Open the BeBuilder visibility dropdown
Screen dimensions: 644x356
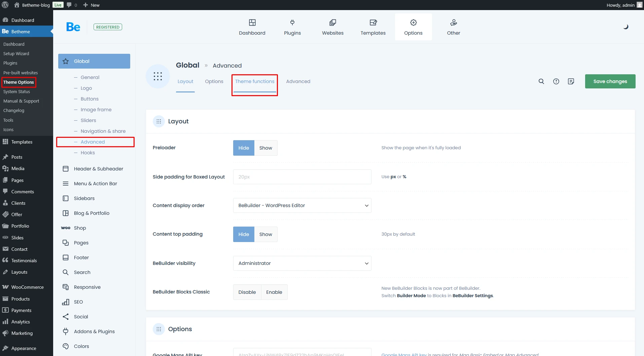click(301, 263)
